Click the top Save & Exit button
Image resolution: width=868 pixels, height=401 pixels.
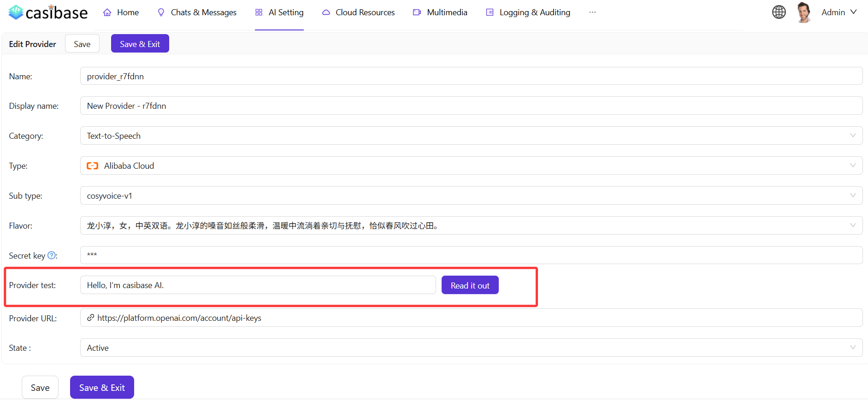tap(140, 44)
